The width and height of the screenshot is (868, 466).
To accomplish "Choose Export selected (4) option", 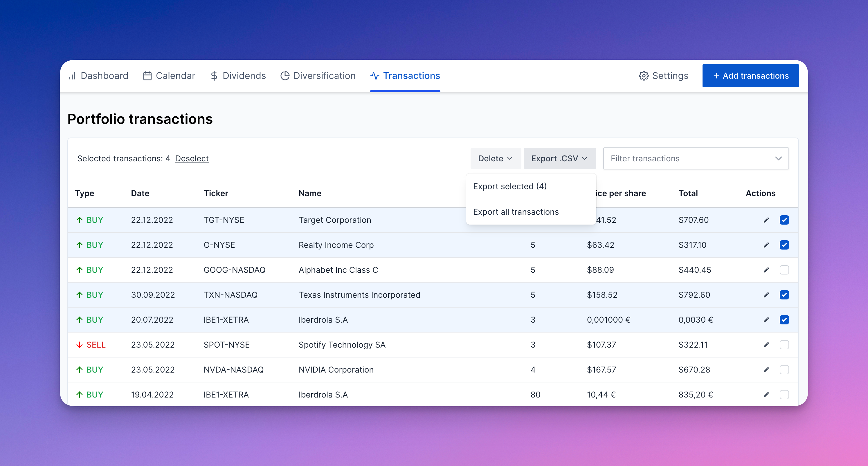I will 509,186.
